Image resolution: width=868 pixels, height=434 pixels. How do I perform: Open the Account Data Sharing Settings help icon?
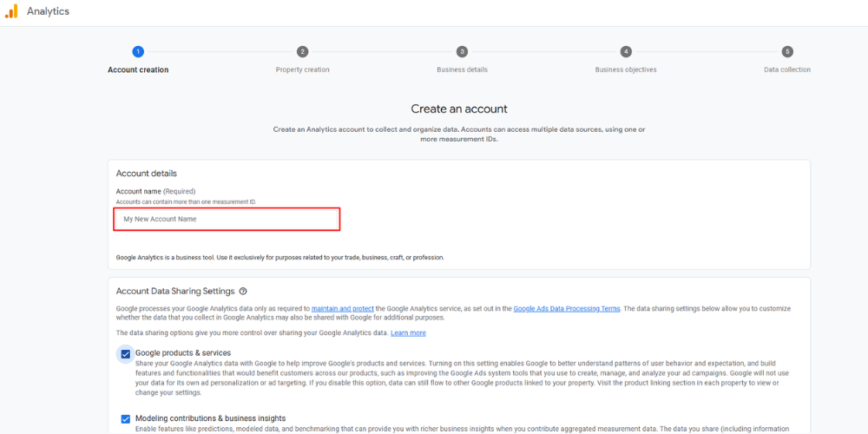[x=243, y=291]
